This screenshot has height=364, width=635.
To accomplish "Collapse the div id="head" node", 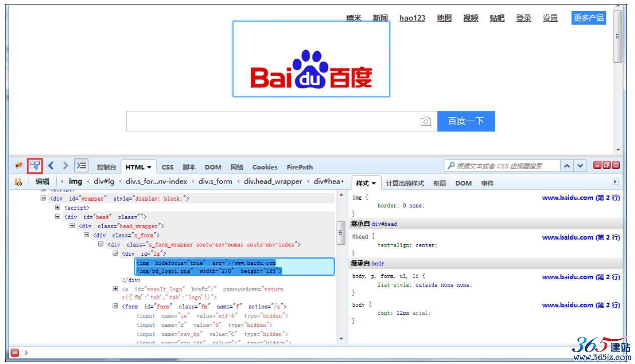I will (58, 217).
